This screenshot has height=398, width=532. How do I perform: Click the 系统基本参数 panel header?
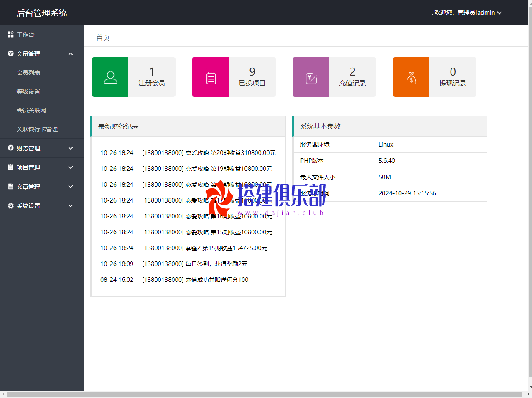[390, 126]
